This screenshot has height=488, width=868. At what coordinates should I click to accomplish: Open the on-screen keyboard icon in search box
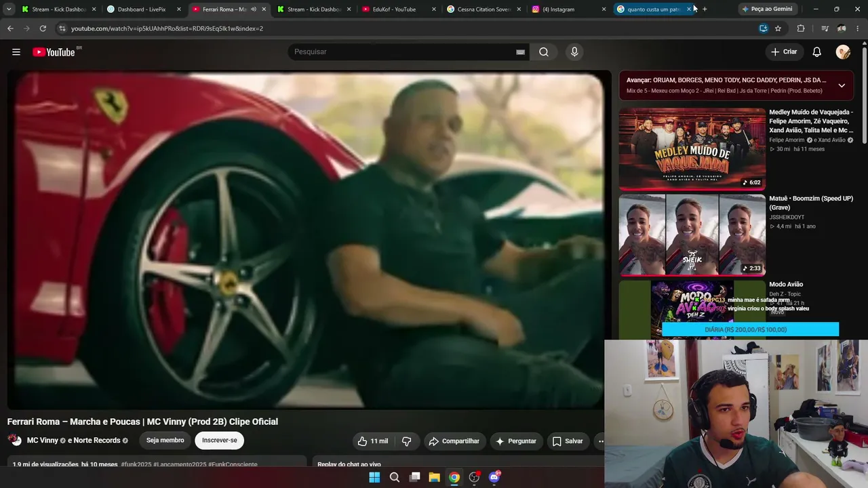pyautogui.click(x=521, y=52)
